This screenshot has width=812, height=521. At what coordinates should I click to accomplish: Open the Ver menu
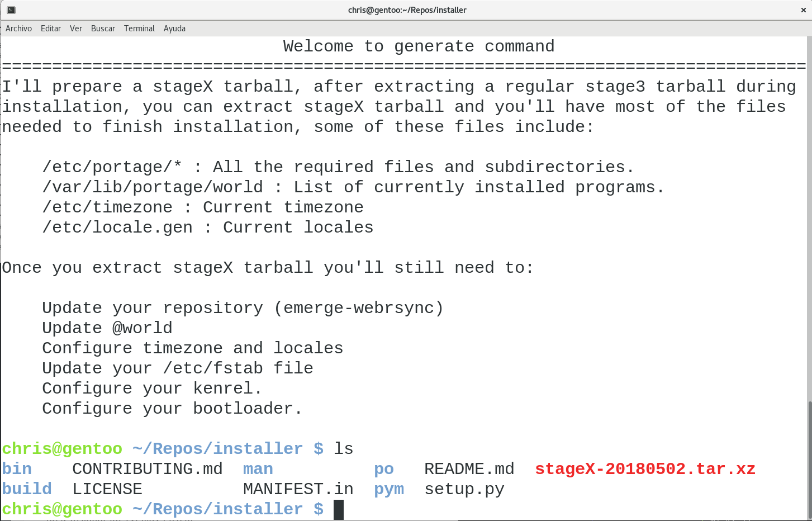pyautogui.click(x=76, y=29)
